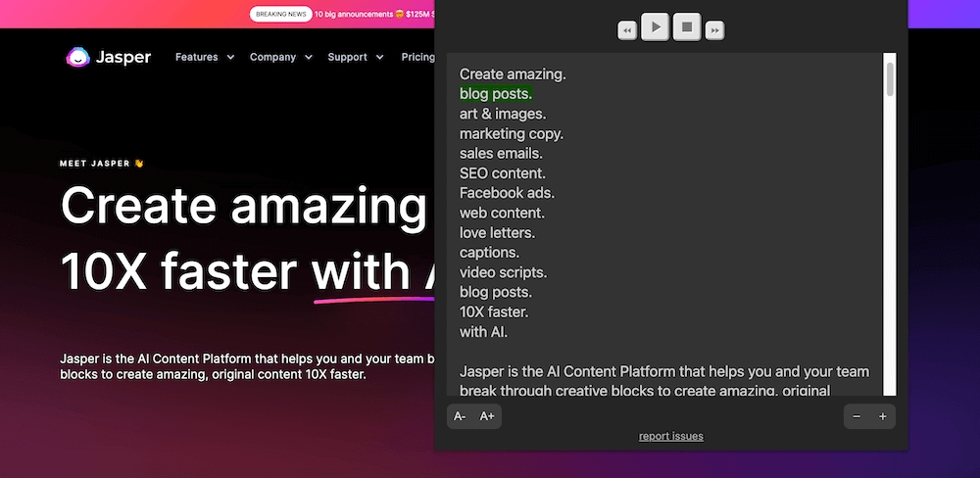980x478 pixels.
Task: Click the "art & images." line
Action: (x=503, y=114)
